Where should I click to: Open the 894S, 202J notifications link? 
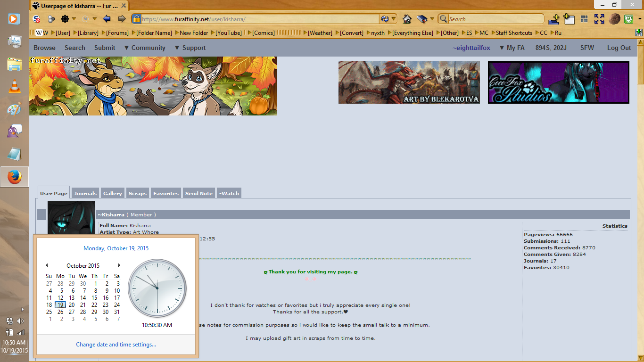pyautogui.click(x=551, y=48)
